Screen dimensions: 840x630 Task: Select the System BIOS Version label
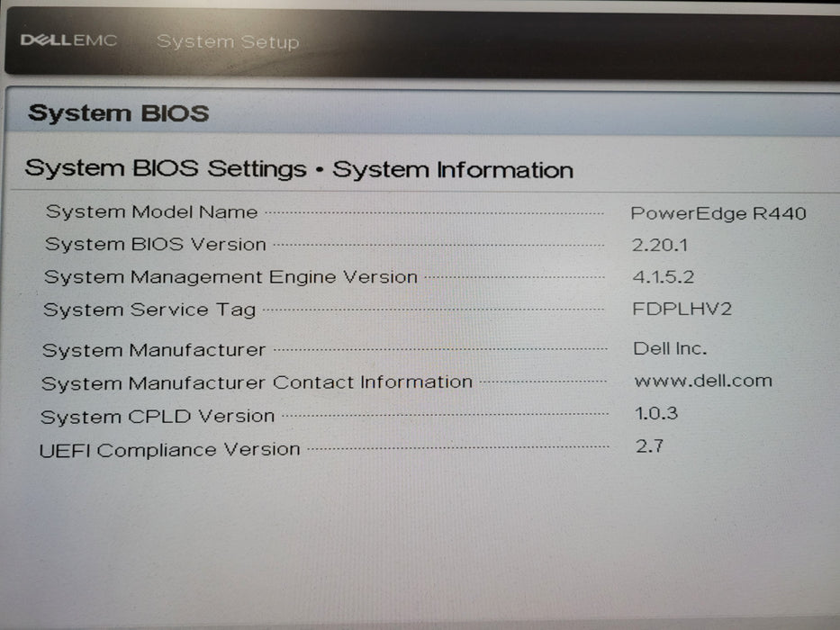click(156, 244)
